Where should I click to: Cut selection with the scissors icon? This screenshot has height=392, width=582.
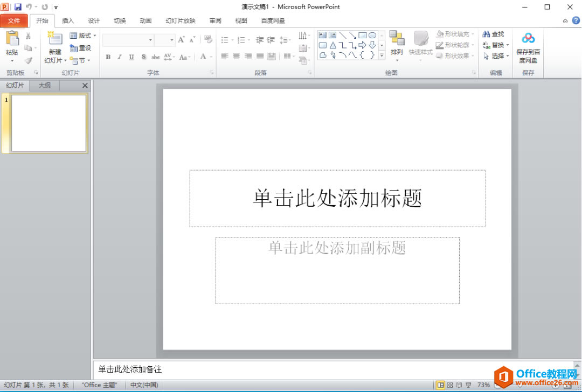point(28,36)
